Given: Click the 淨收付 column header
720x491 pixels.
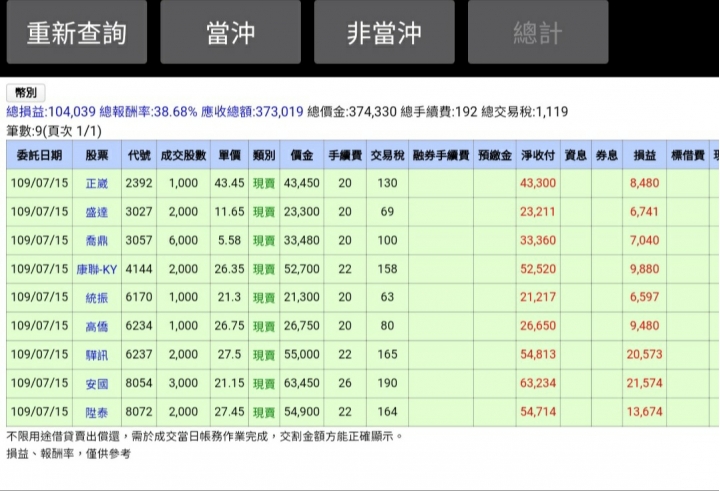Looking at the screenshot, I should pyautogui.click(x=538, y=155).
